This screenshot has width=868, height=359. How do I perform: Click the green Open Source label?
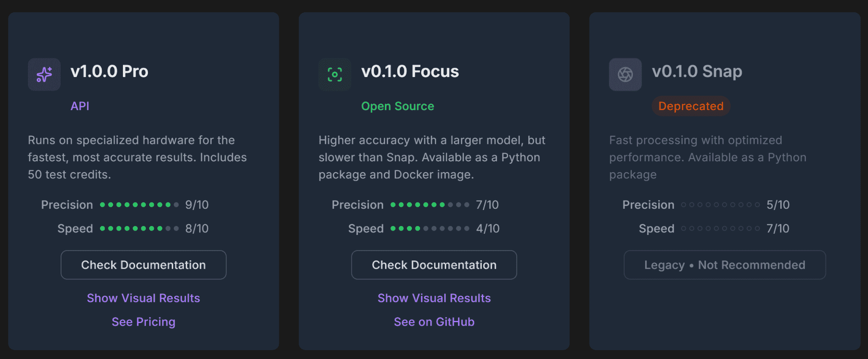[398, 106]
